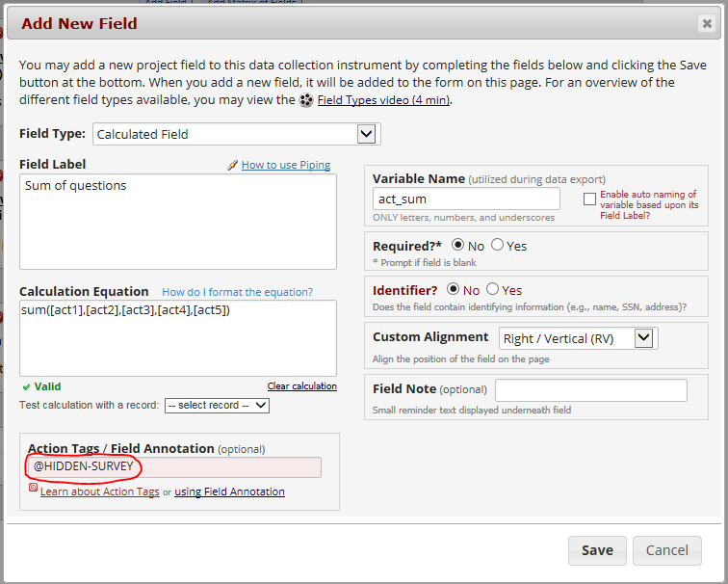
Task: Click the red action tag icon beside Learn about Action Tags
Action: coord(33,489)
